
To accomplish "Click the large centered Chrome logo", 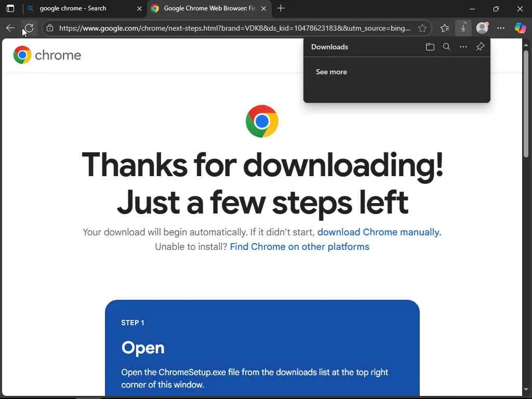I will [262, 121].
